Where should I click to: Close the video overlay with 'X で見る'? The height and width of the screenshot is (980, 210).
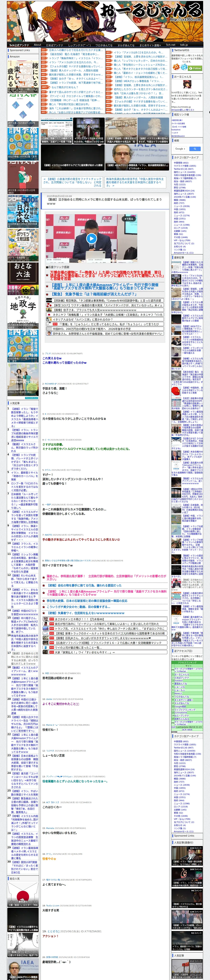129,219
